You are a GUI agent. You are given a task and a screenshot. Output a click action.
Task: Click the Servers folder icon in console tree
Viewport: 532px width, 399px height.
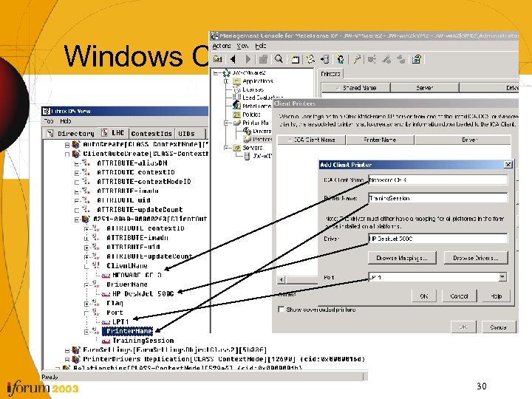coord(237,148)
